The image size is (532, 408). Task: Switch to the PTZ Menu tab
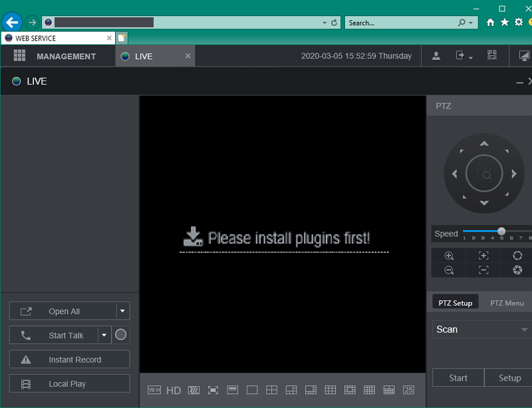click(507, 303)
